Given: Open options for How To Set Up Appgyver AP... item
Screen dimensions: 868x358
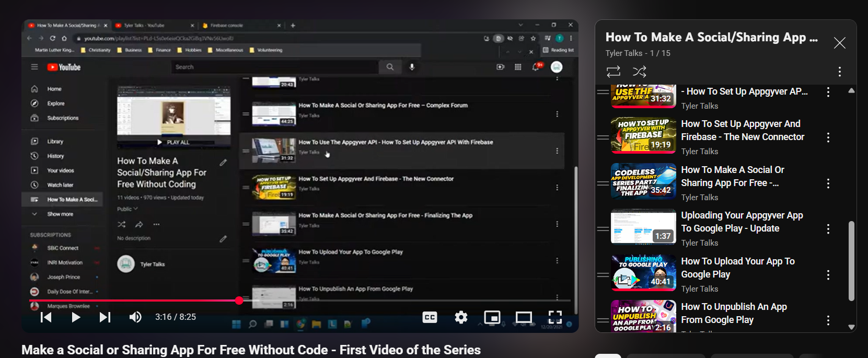Looking at the screenshot, I should (x=828, y=92).
